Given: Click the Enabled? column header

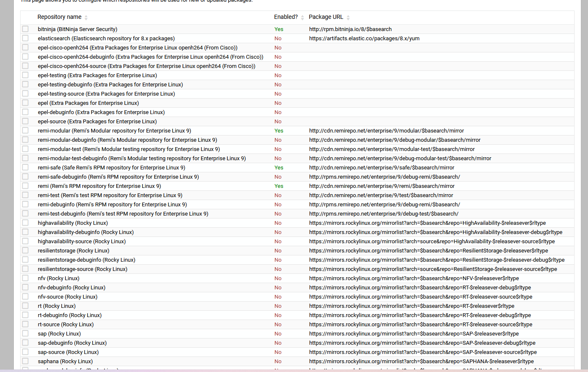Looking at the screenshot, I should (286, 17).
